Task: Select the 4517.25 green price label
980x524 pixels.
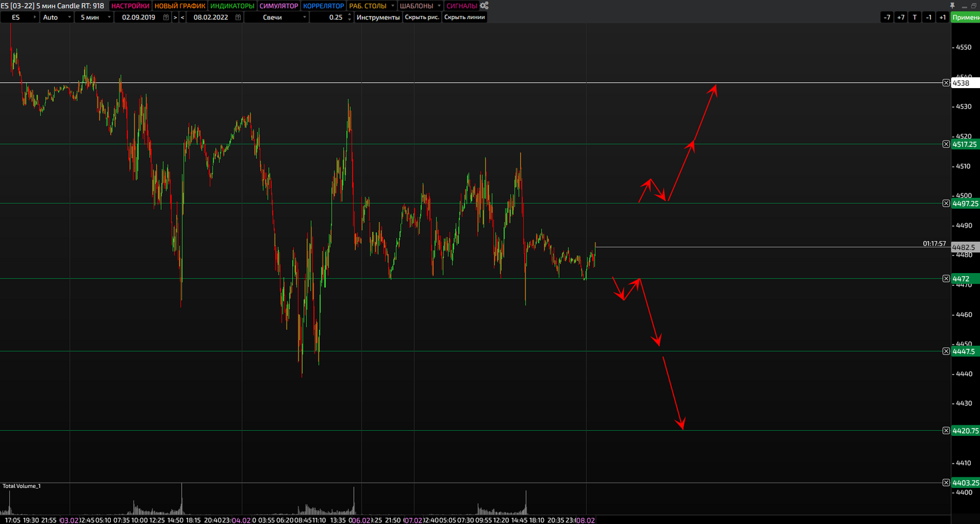Action: point(965,144)
